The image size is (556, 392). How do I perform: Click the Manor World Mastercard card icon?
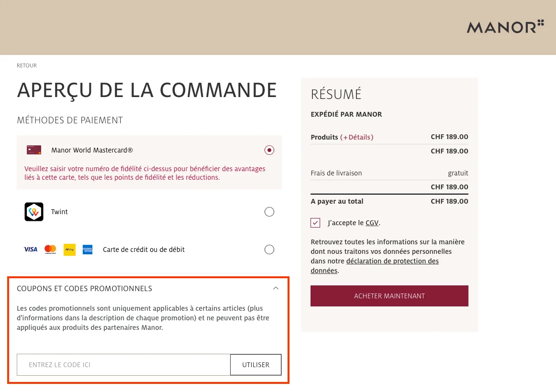[x=34, y=150]
